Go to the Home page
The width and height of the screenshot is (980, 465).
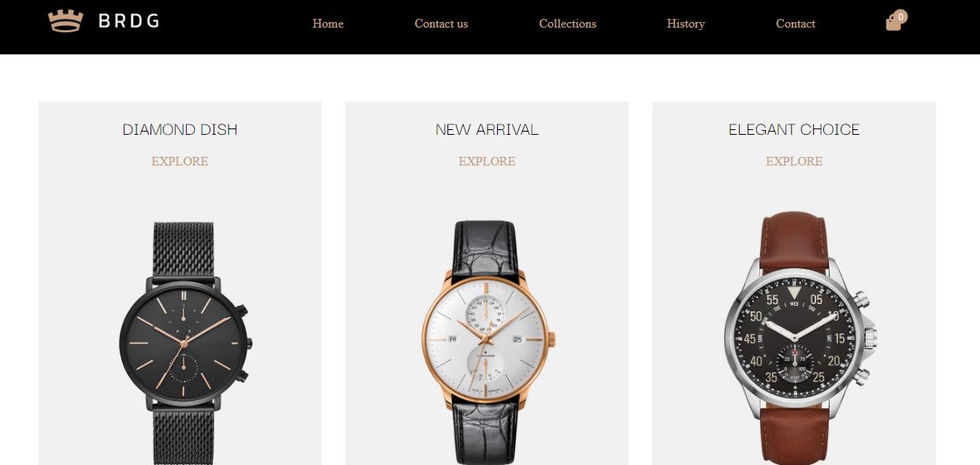click(328, 24)
